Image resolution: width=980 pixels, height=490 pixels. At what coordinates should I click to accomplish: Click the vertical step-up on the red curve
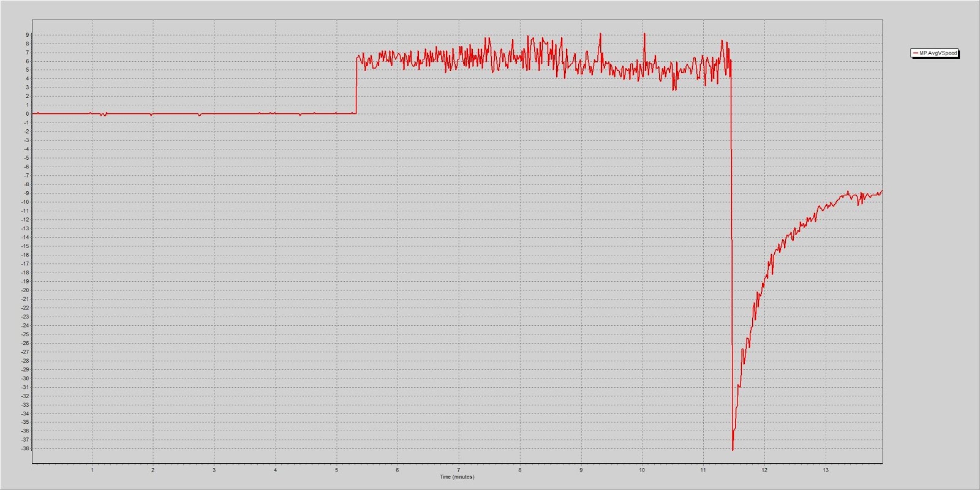[356, 86]
